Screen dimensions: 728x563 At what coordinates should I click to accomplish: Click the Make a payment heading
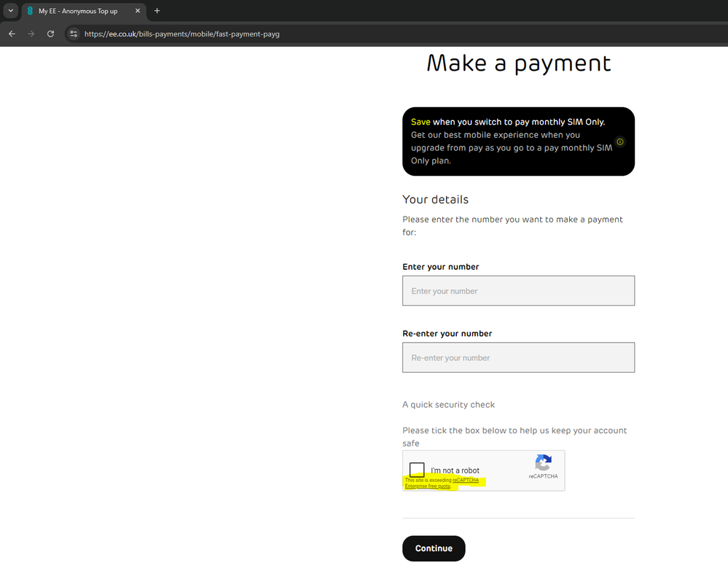point(519,63)
